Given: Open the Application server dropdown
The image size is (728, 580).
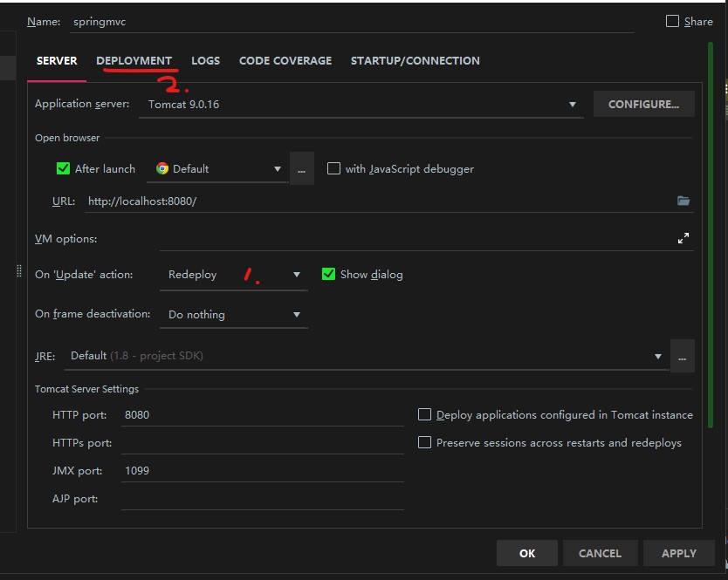Looking at the screenshot, I should coord(361,105).
